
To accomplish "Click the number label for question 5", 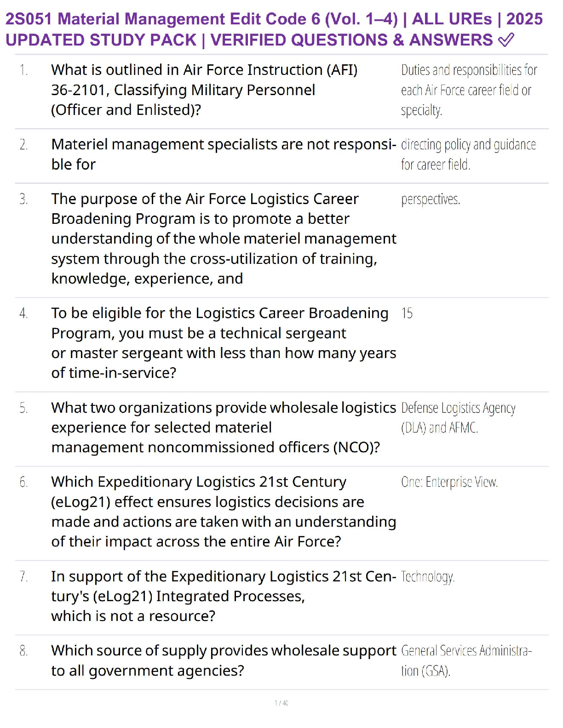I will point(23,408).
